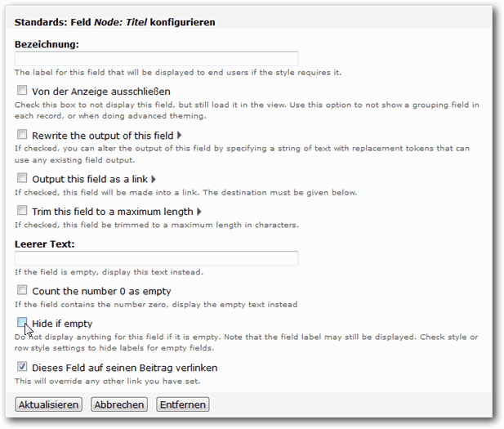Click the Entfernen button

[183, 404]
